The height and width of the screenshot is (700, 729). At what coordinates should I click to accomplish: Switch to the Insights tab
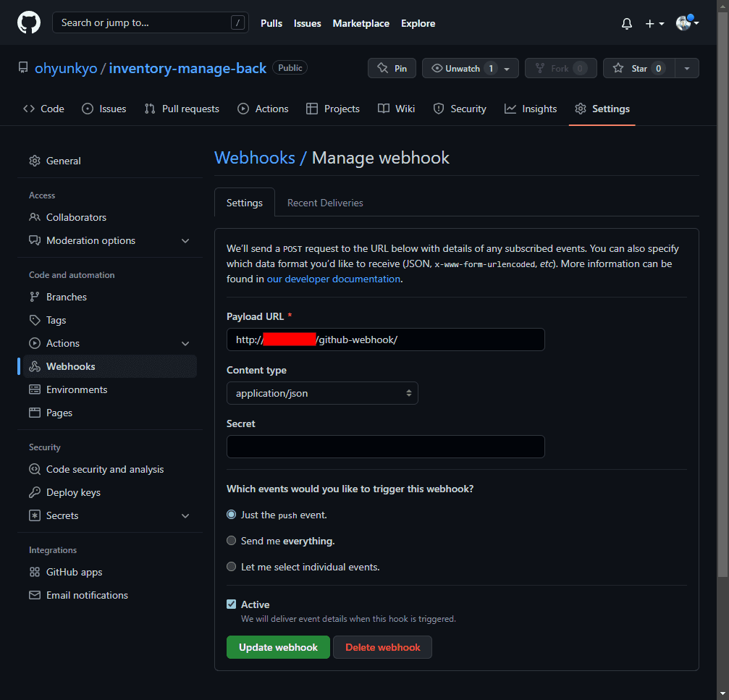[x=531, y=109]
